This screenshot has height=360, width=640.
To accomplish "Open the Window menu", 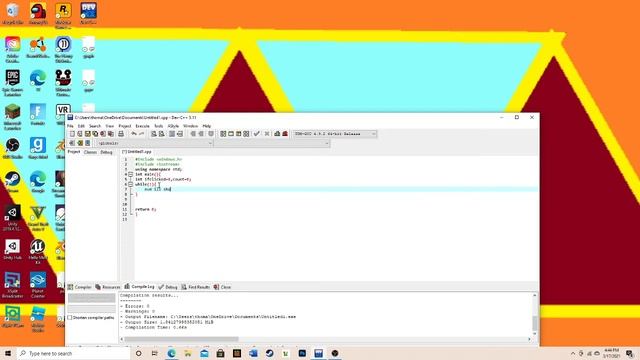I will (x=190, y=126).
